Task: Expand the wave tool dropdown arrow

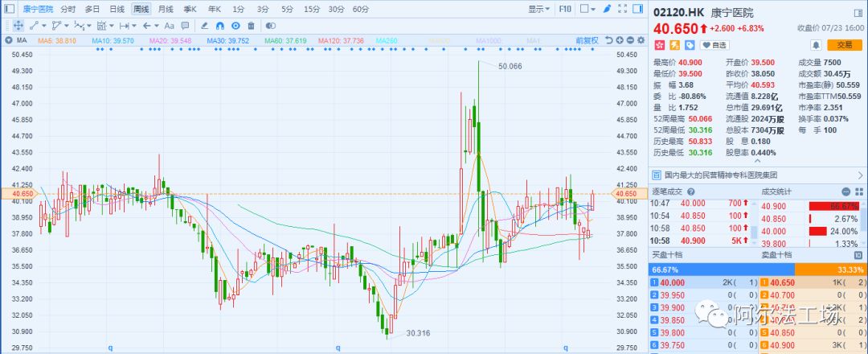Action: pos(89,26)
